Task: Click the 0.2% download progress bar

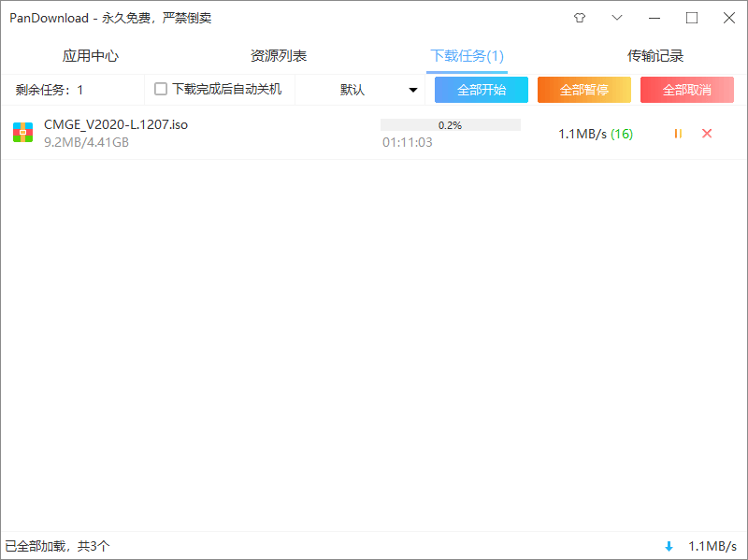Action: pyautogui.click(x=451, y=123)
